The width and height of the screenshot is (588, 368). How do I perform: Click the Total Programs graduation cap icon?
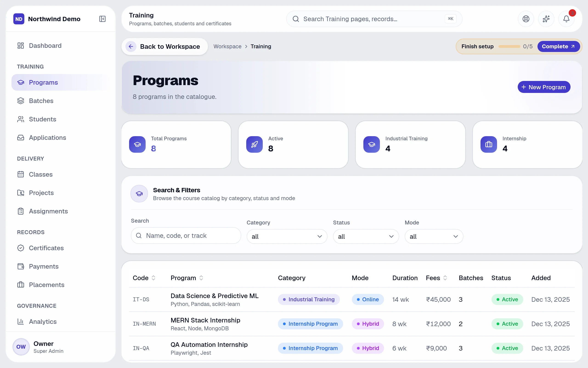pos(137,144)
